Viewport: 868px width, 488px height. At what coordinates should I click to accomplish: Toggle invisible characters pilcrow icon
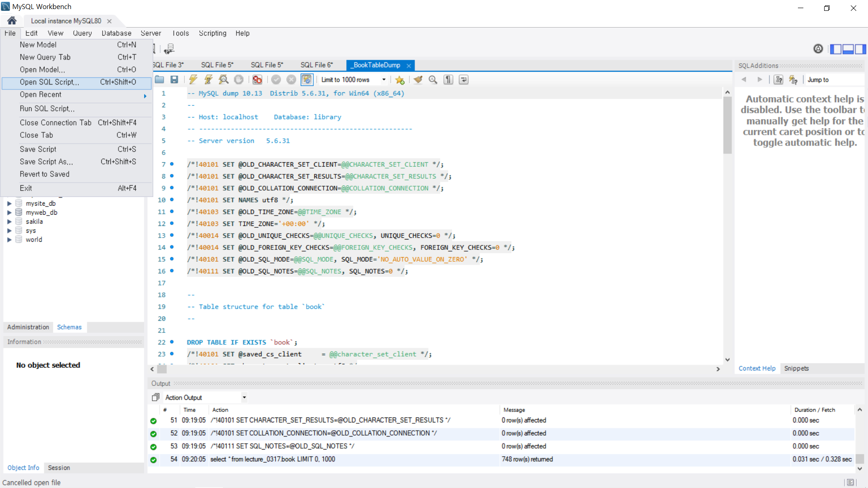click(x=448, y=80)
